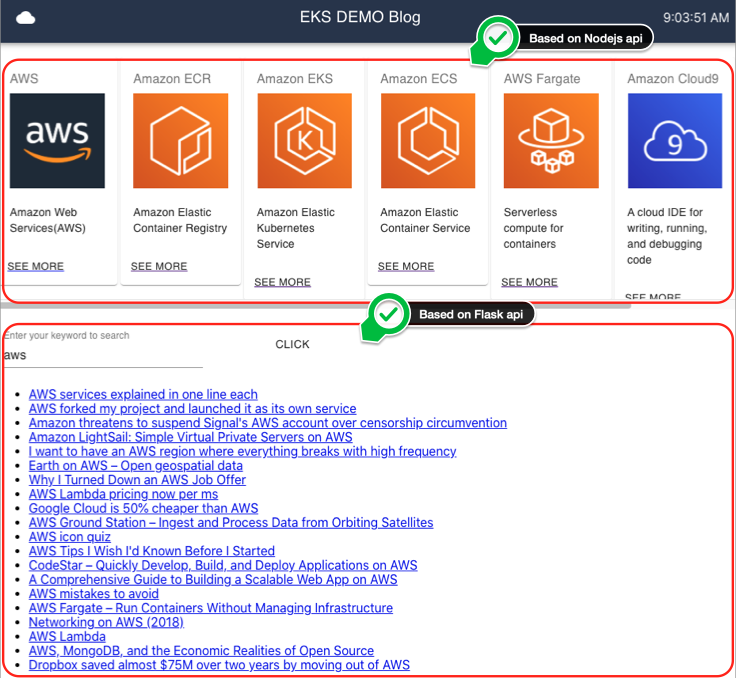736x678 pixels.
Task: Click the Amazon ECR service icon
Action: (x=181, y=140)
